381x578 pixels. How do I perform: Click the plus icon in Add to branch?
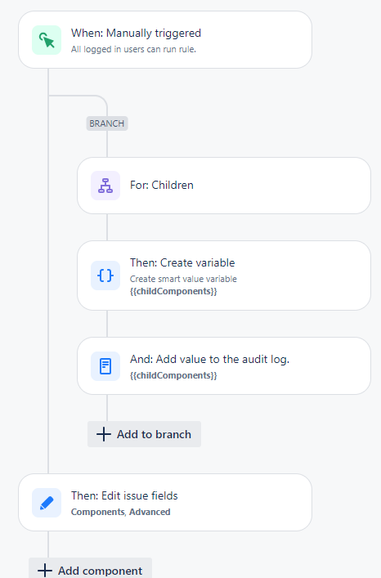click(104, 434)
